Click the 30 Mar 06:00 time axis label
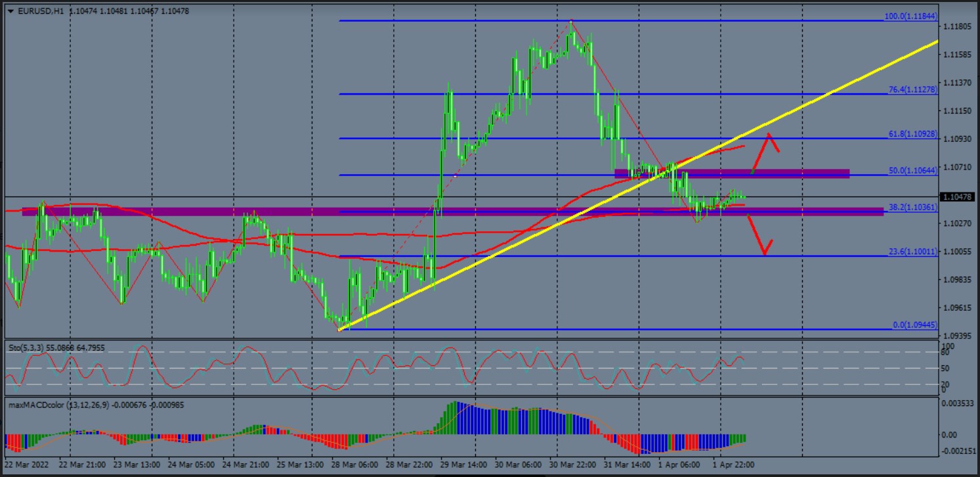The image size is (980, 477). [518, 465]
